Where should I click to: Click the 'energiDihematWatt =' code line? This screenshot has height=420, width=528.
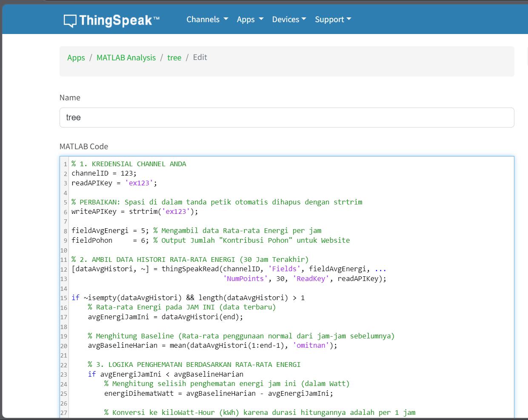(x=219, y=394)
